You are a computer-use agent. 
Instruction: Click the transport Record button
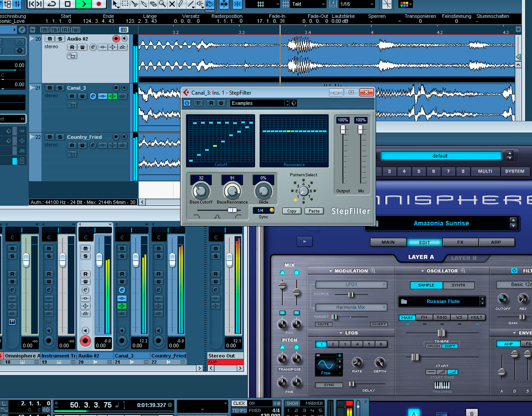tap(99, 4)
